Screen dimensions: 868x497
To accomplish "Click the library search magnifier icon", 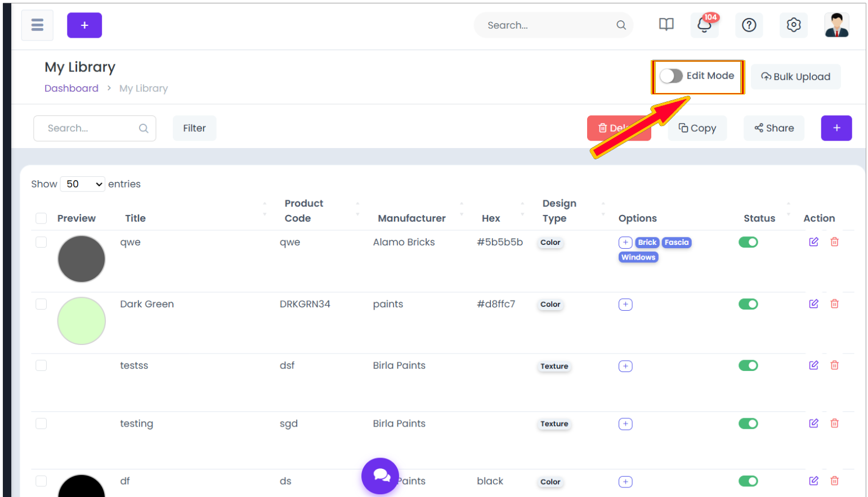I will 144,128.
